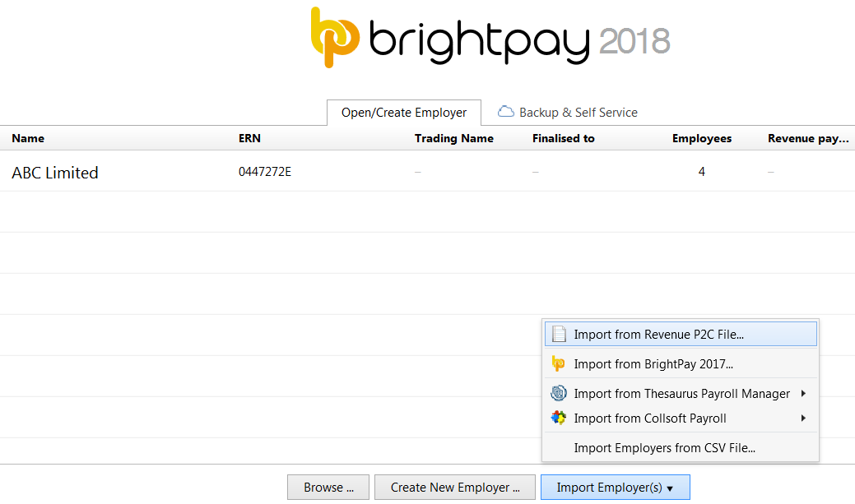Click the Browse … button
The height and width of the screenshot is (504, 855).
[328, 487]
